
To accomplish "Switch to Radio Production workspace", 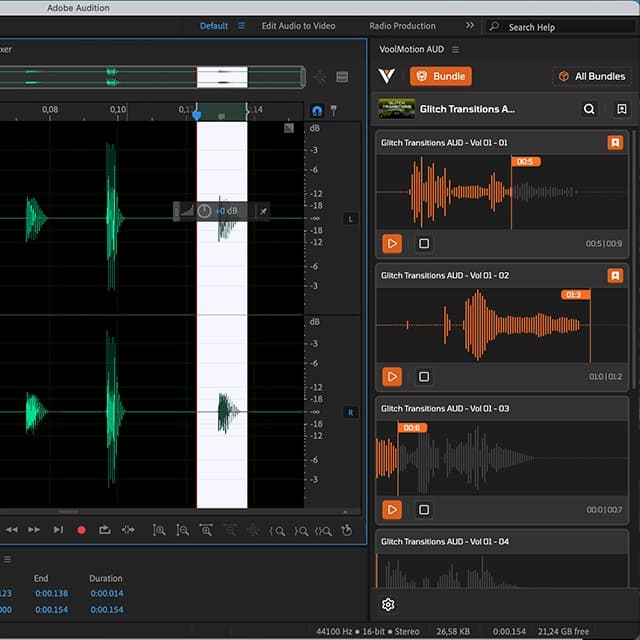I will pyautogui.click(x=402, y=26).
